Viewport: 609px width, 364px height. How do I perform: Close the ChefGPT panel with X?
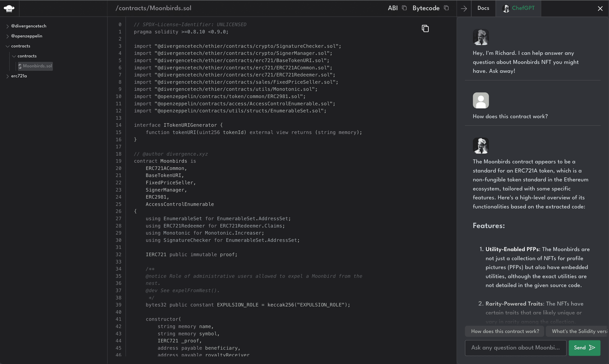[x=600, y=9]
